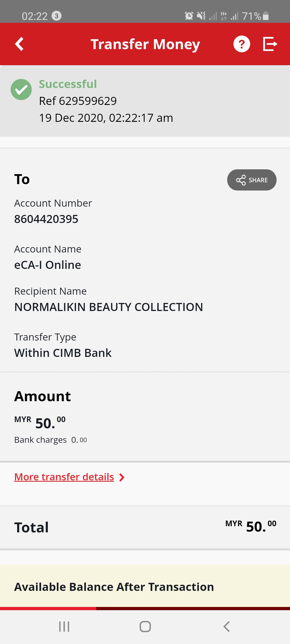290x644 pixels.
Task: Tap the share icon in SHARE button
Action: pos(241,180)
